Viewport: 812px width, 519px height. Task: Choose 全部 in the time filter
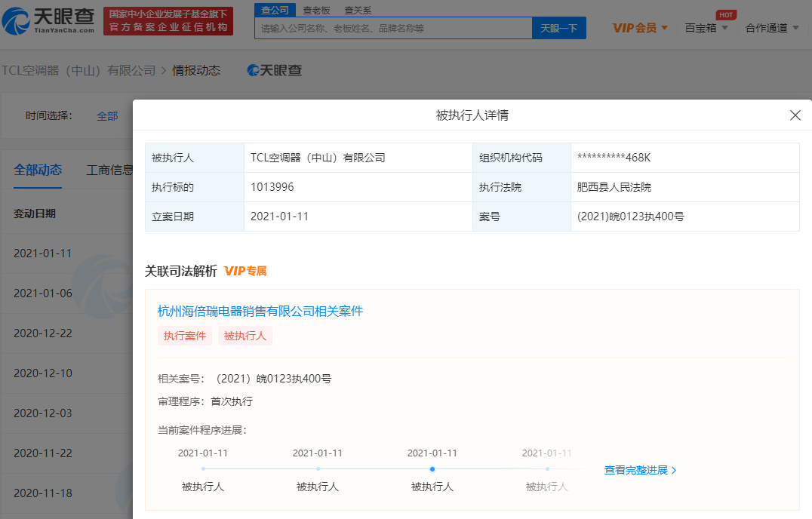(107, 115)
